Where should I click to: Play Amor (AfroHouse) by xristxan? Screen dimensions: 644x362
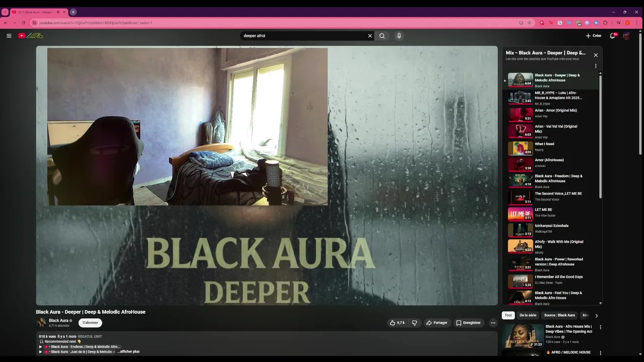[x=552, y=164]
